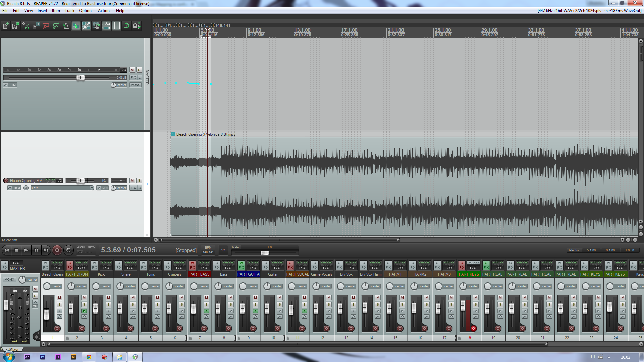Screen dimensions: 644x362
Task: Open the Actions menu
Action: tap(104, 11)
